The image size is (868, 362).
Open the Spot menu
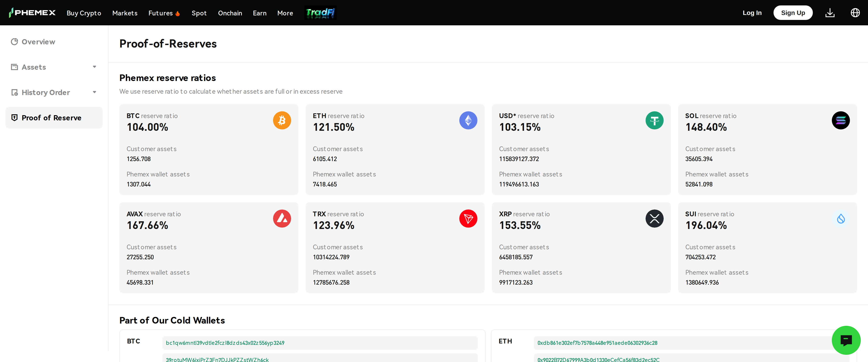point(199,13)
